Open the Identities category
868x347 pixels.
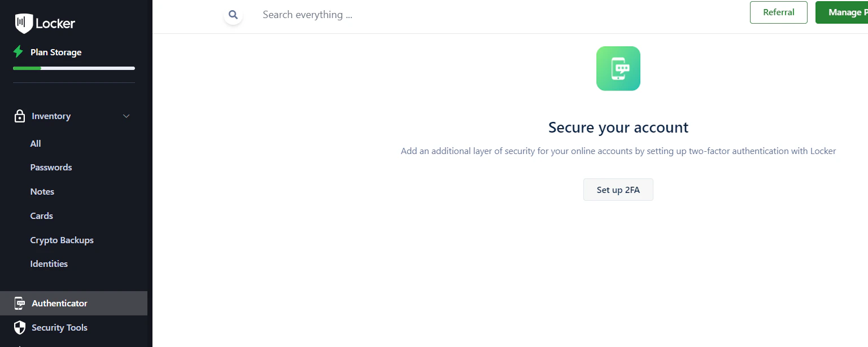tap(49, 263)
